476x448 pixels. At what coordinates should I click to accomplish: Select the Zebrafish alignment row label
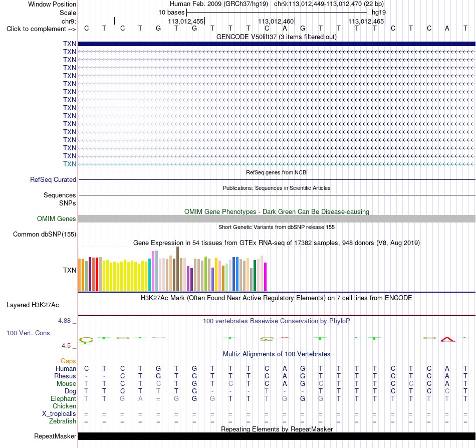click(63, 421)
